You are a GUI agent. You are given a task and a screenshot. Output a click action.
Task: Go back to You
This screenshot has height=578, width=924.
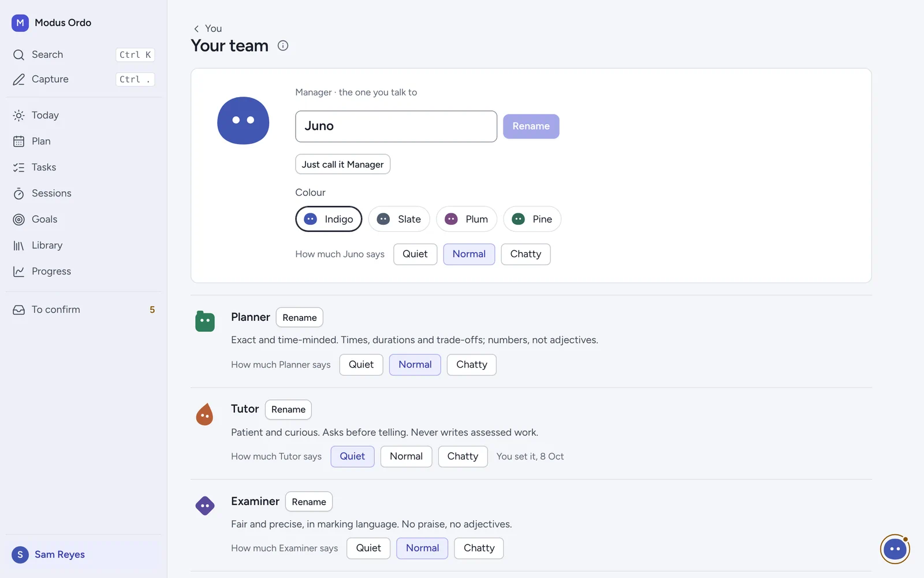(207, 28)
